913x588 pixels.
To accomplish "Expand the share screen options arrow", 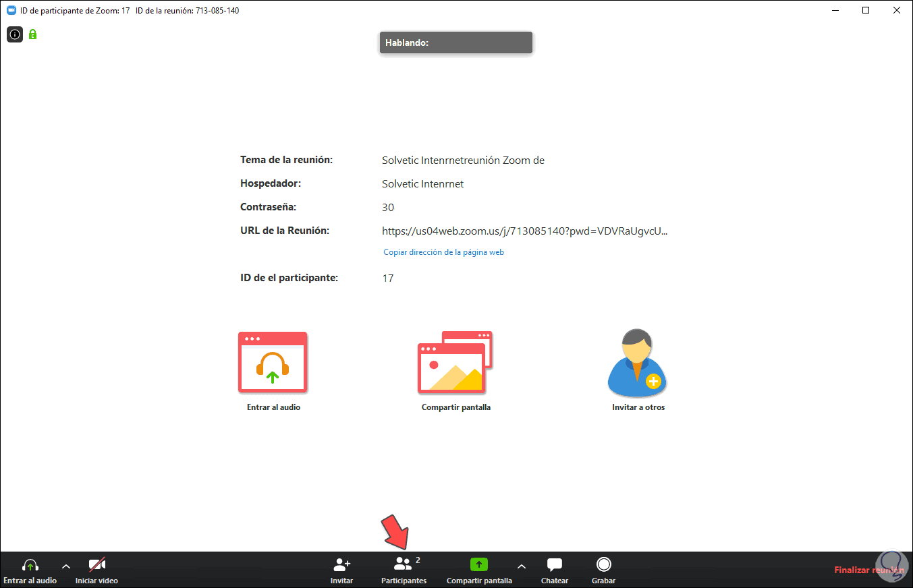I will (521, 566).
